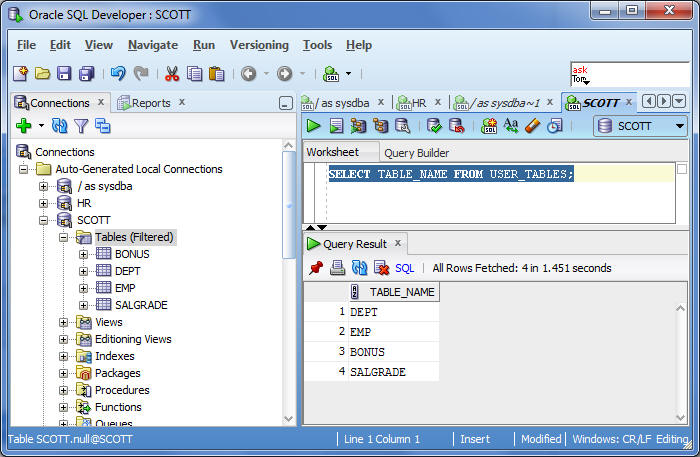Clear the worksheet with eraser icon
The width and height of the screenshot is (700, 457).
(532, 126)
